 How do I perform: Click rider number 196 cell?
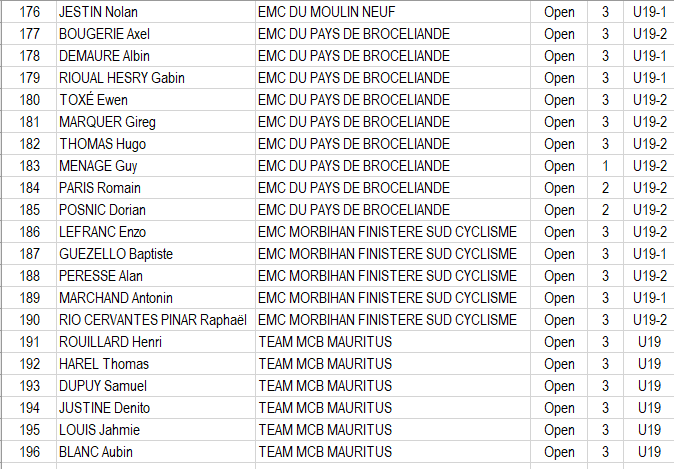tap(29, 452)
